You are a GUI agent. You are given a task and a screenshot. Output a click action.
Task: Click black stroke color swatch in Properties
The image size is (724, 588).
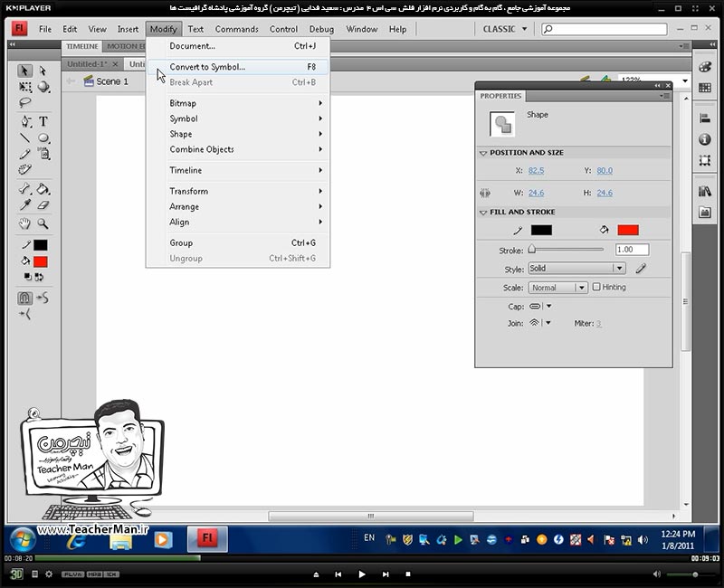(541, 230)
